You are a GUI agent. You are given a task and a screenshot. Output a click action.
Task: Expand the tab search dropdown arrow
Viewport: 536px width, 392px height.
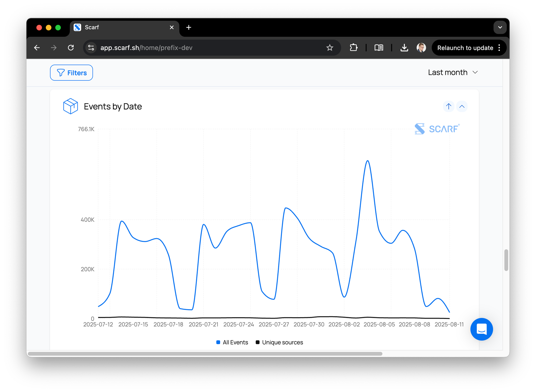[x=500, y=27]
